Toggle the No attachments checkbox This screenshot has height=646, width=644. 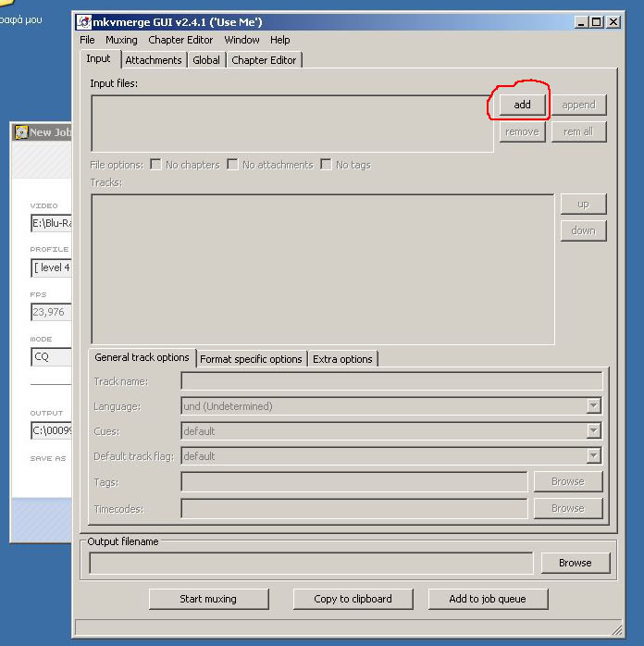coord(232,165)
